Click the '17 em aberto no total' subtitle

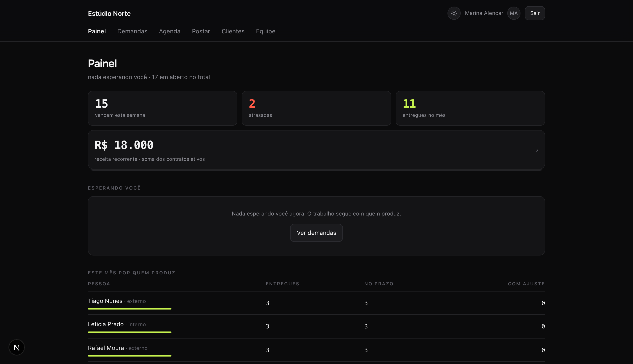coord(181,77)
